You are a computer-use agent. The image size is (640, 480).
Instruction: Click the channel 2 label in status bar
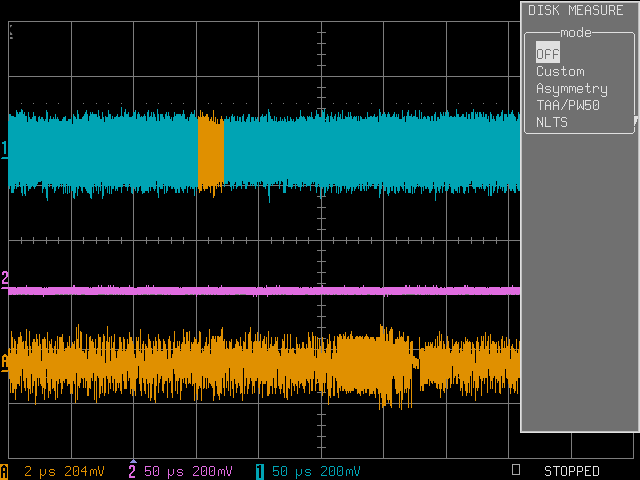[132, 471]
